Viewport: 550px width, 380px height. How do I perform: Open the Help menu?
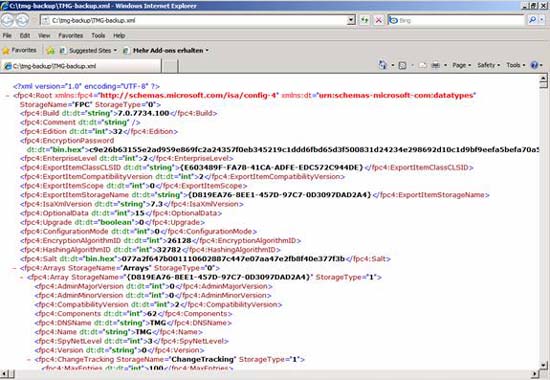pyautogui.click(x=119, y=35)
